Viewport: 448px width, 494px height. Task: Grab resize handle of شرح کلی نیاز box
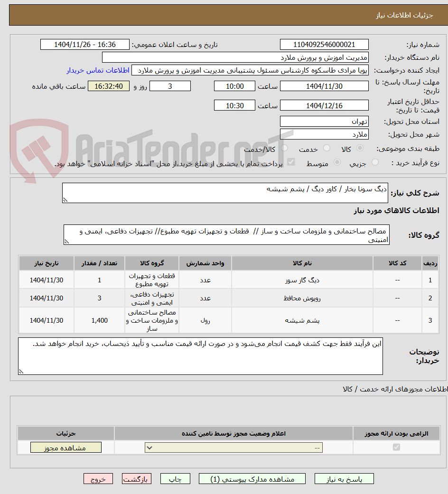[65, 200]
